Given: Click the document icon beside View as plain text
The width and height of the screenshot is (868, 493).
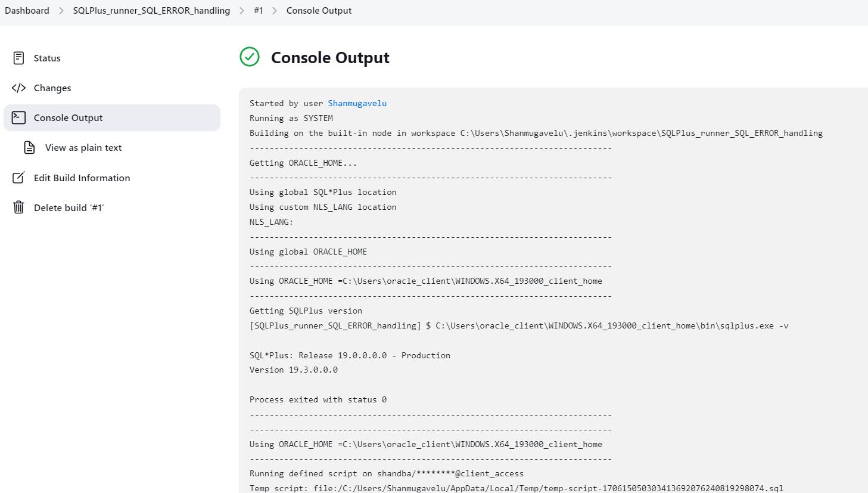Looking at the screenshot, I should click(29, 148).
